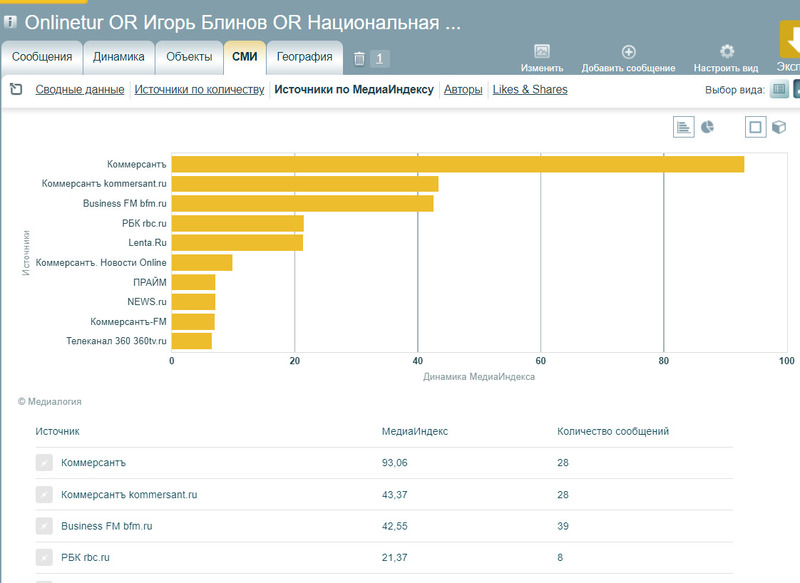The height and width of the screenshot is (583, 800).
Task: Open Источники по количеству link
Action: pos(199,90)
